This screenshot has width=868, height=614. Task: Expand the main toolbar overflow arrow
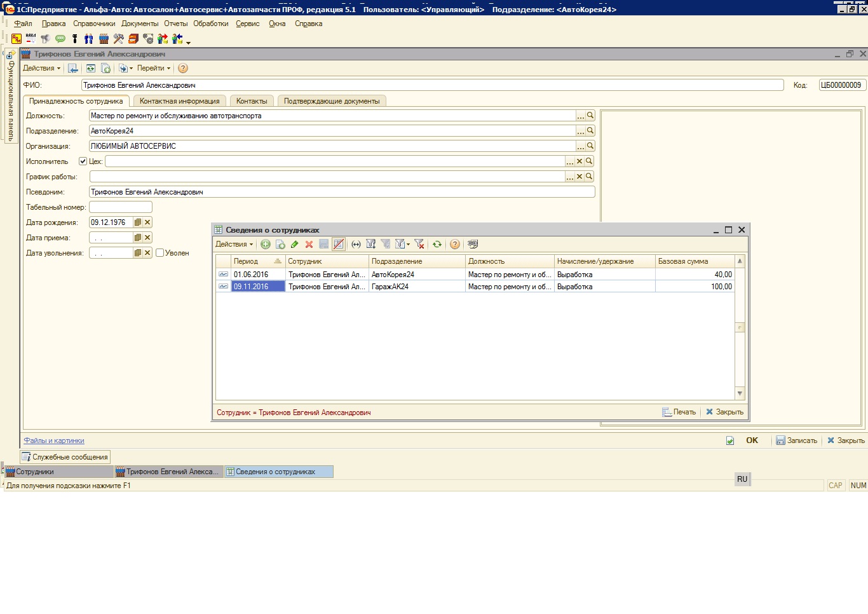tap(189, 42)
